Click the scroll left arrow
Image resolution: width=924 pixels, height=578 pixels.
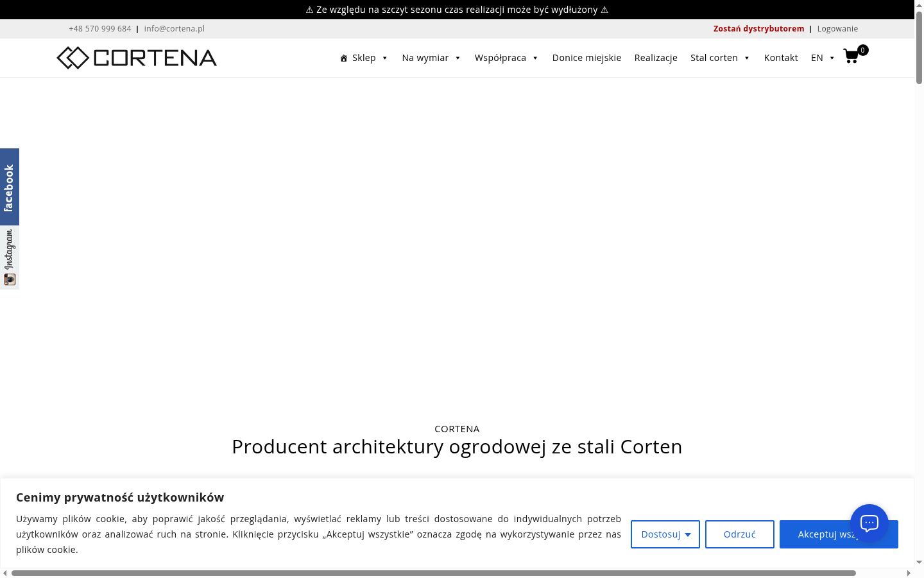(x=5, y=573)
